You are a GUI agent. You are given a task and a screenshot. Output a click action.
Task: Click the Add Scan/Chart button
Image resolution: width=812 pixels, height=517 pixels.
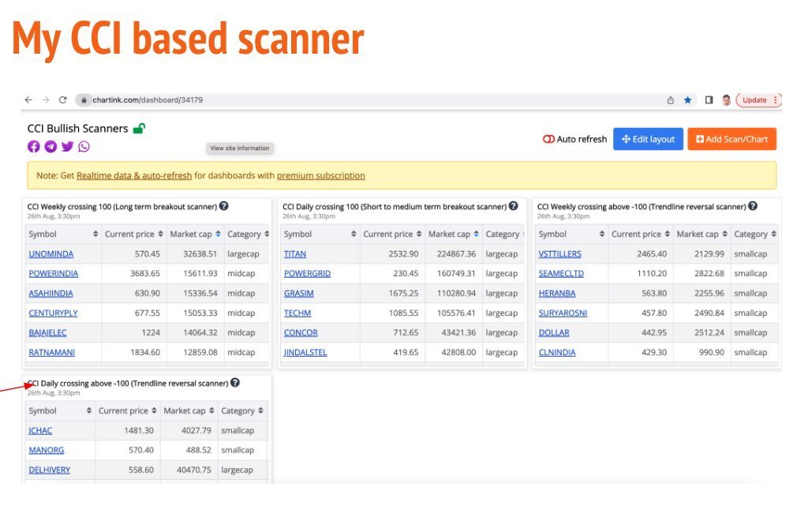point(732,139)
